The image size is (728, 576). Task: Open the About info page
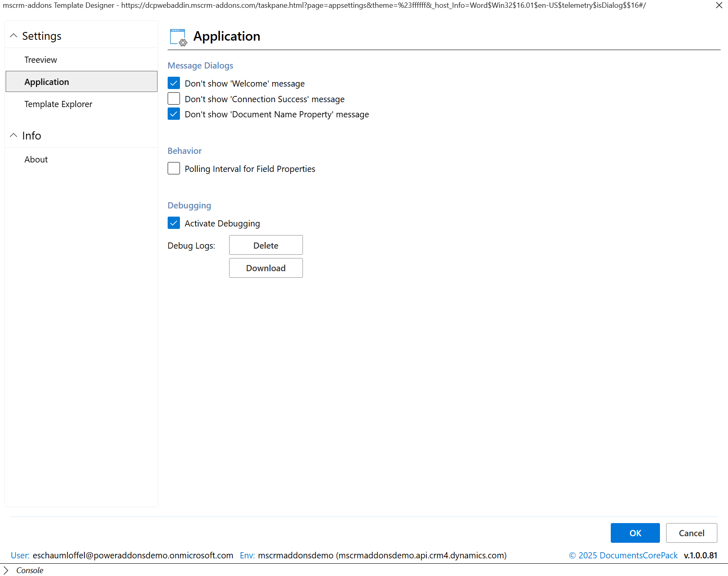[36, 160]
